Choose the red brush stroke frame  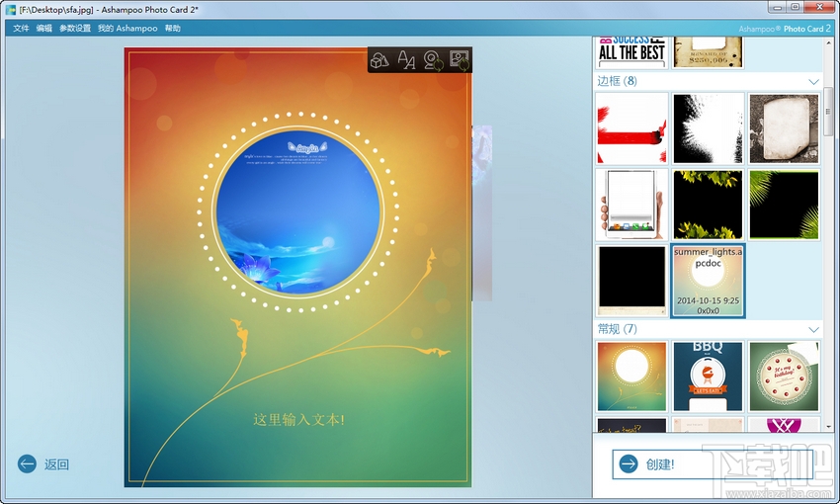[x=631, y=128]
